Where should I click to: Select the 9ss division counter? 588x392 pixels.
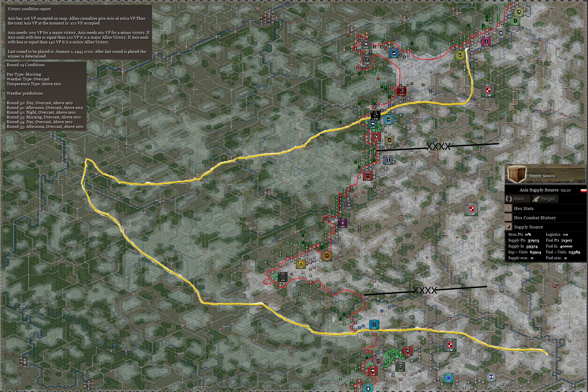348,204
